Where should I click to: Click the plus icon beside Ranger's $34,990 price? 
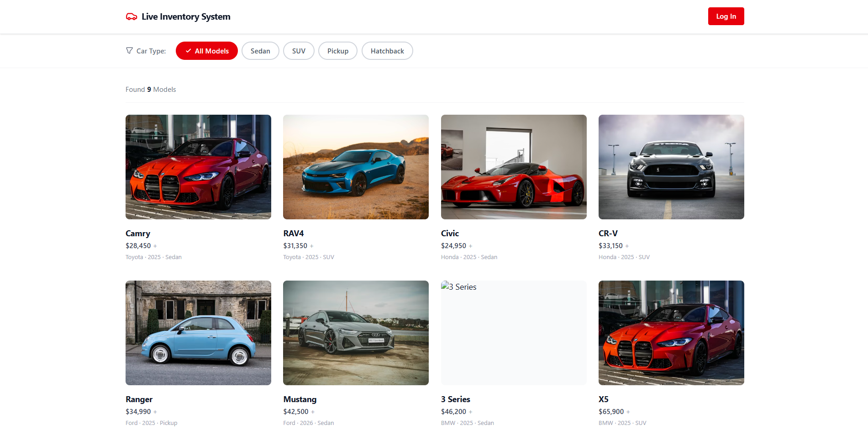tap(155, 412)
